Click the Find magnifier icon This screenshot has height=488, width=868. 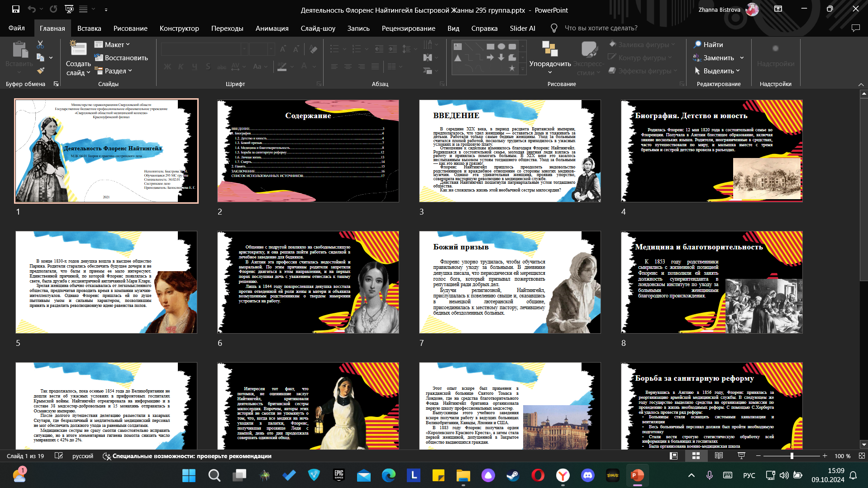[x=697, y=44]
